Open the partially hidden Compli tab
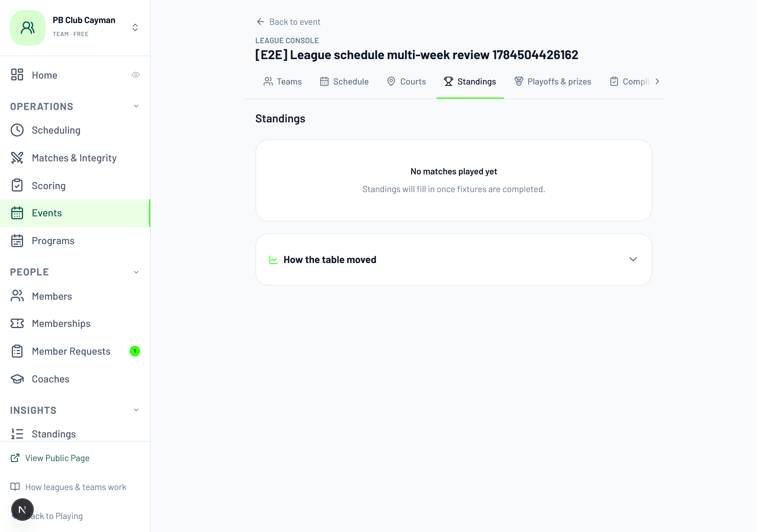Viewport: 757px width, 532px height. (630, 81)
